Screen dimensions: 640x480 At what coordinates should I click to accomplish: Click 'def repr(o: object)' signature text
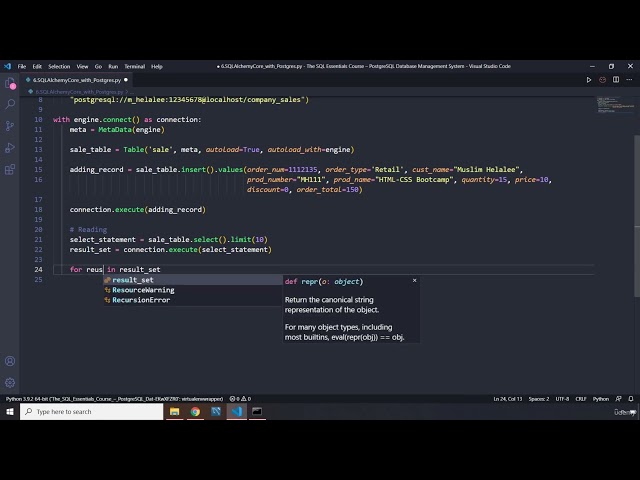324,282
